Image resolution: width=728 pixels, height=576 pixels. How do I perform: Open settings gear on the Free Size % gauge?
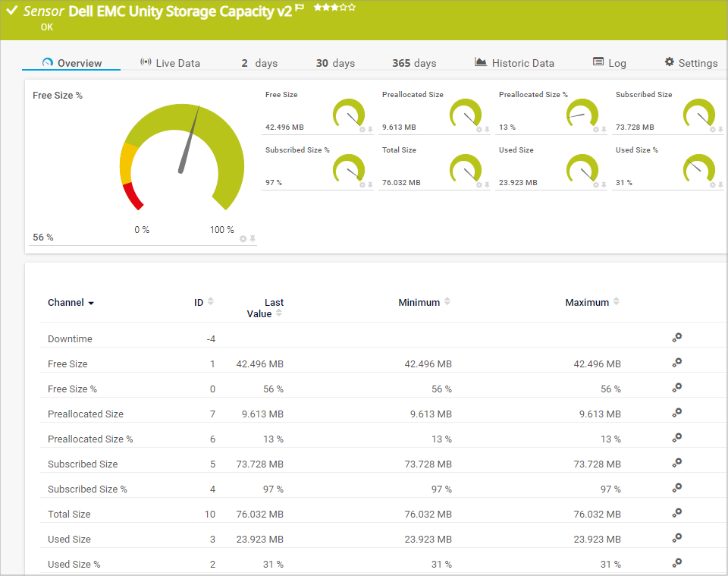(x=243, y=239)
